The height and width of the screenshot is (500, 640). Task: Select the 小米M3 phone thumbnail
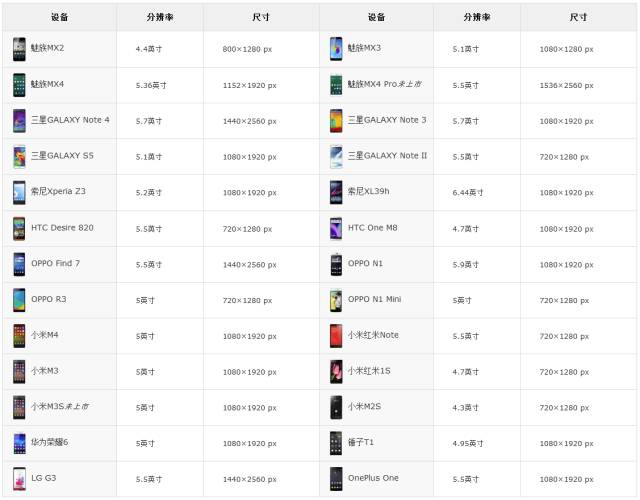click(19, 372)
